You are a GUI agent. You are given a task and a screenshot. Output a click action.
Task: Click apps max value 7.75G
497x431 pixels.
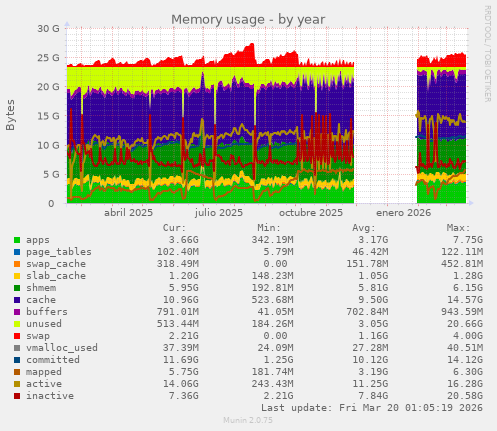468,240
